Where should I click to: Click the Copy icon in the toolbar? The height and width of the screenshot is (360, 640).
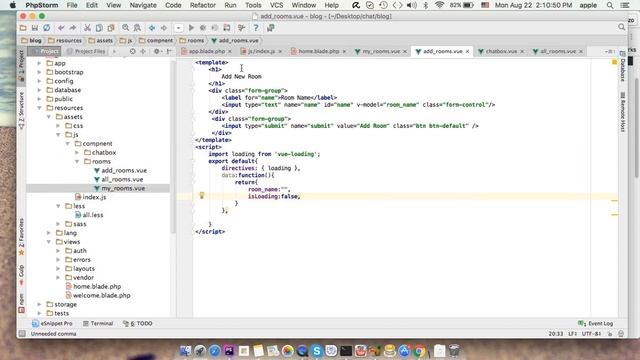click(99, 28)
